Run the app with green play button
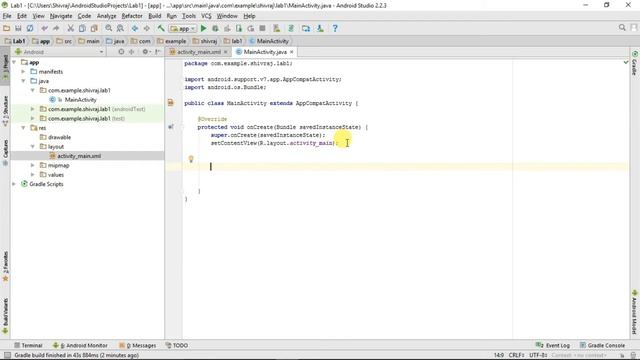 (x=203, y=28)
